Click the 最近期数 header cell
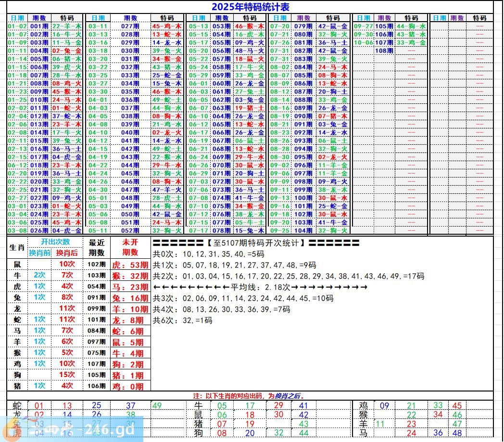Image resolution: width=504 pixels, height=442 pixels. click(x=97, y=247)
